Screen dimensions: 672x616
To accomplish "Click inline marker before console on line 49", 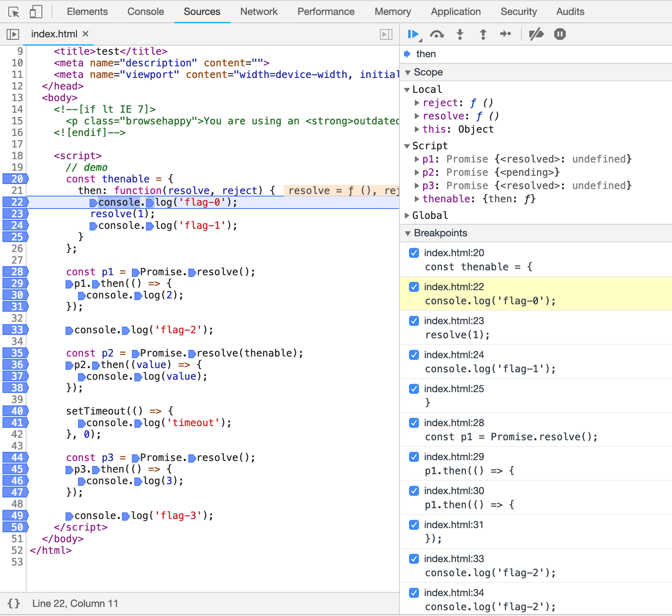I will [x=70, y=516].
